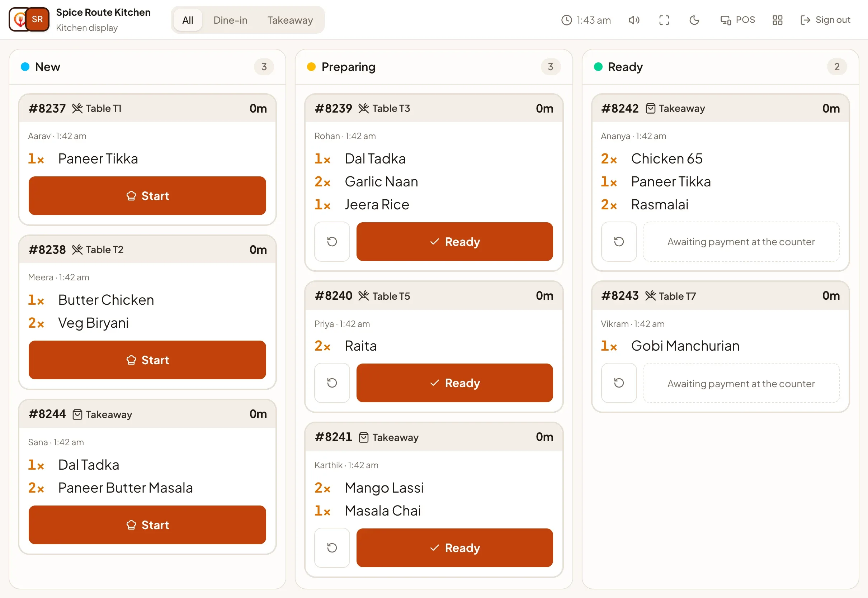Sign out of the kitchen display

825,20
